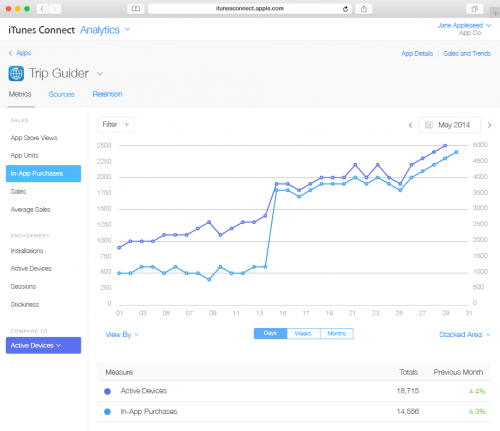Open the Safari reading list bookmarks icon
This screenshot has height=431, width=500.
[136, 9]
